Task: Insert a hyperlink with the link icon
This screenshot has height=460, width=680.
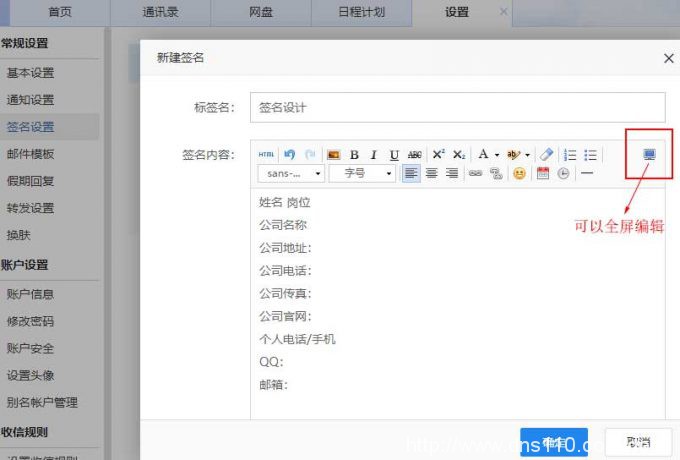Action: (476, 173)
